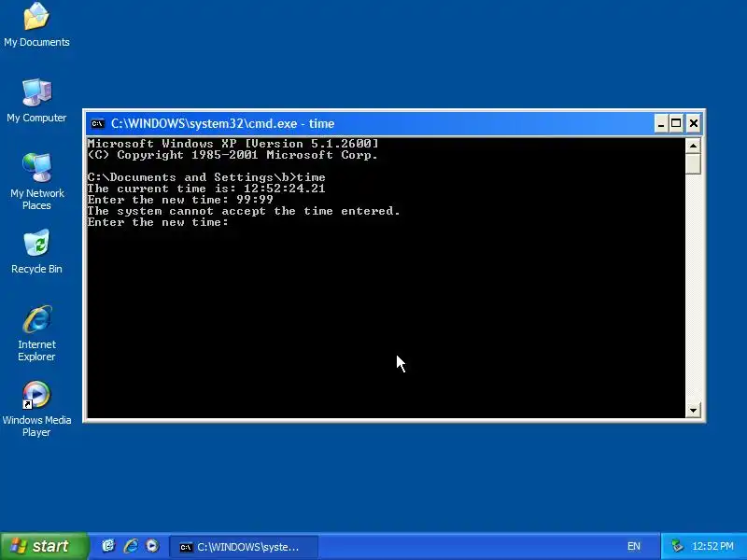Image resolution: width=747 pixels, height=560 pixels.
Task: Click the cmd.exe taskbar button
Action: click(244, 547)
